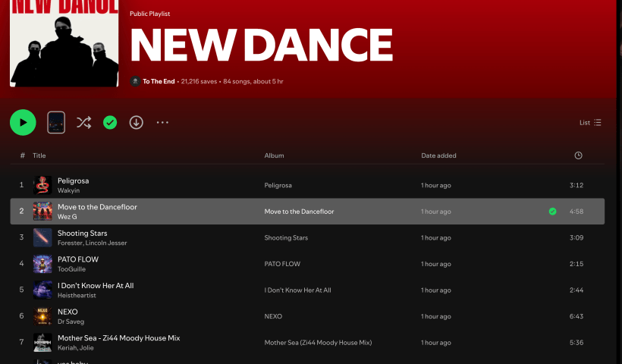Sort tracks by the Album column header
This screenshot has height=364, width=622.
pos(274,155)
